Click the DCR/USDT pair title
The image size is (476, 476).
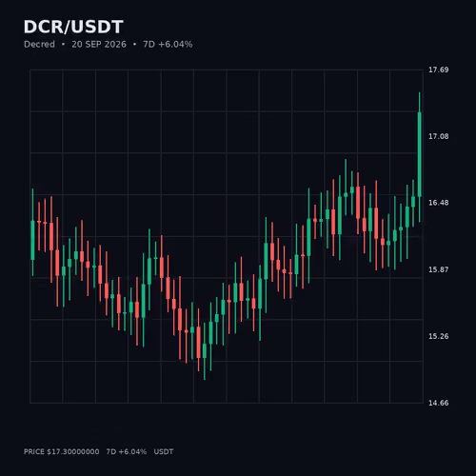[x=73, y=27]
